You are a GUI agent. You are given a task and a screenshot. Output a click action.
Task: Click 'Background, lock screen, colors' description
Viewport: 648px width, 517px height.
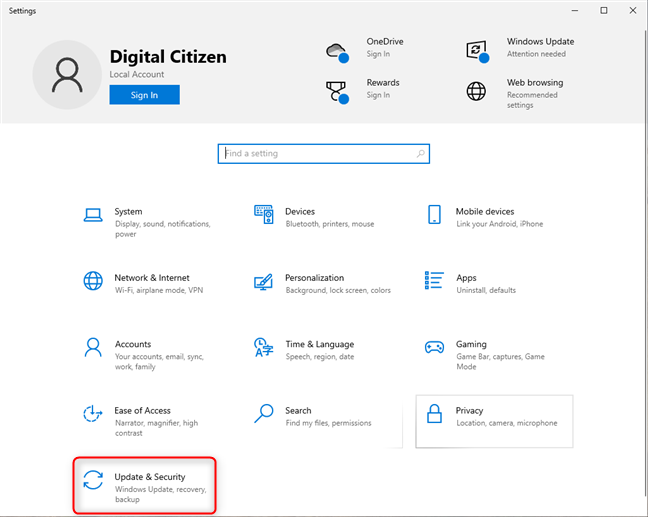coord(338,291)
